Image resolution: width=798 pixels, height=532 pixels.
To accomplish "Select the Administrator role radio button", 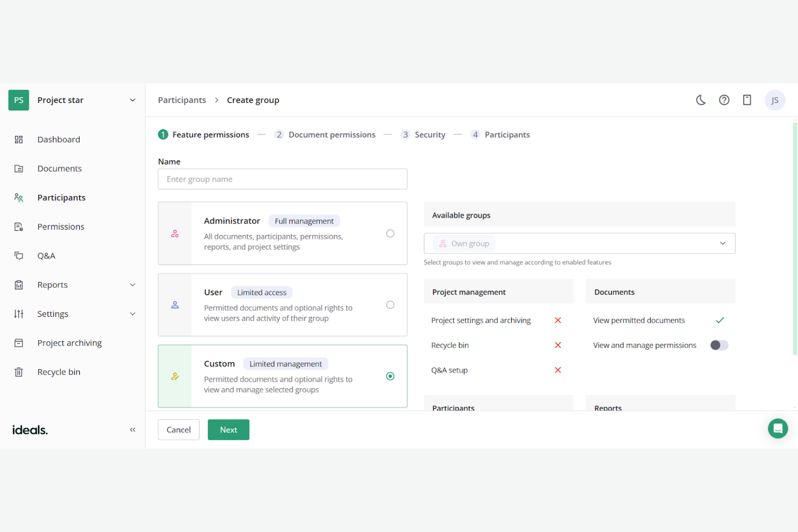I will point(390,233).
